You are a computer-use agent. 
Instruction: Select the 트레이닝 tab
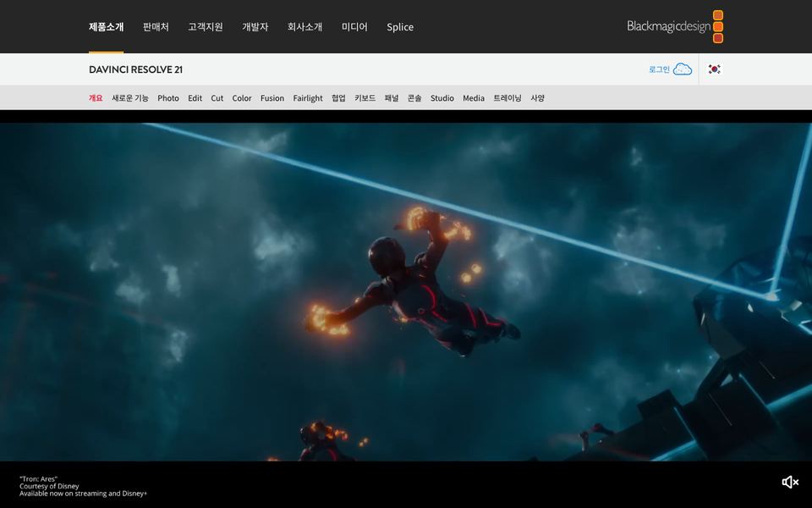pos(507,98)
